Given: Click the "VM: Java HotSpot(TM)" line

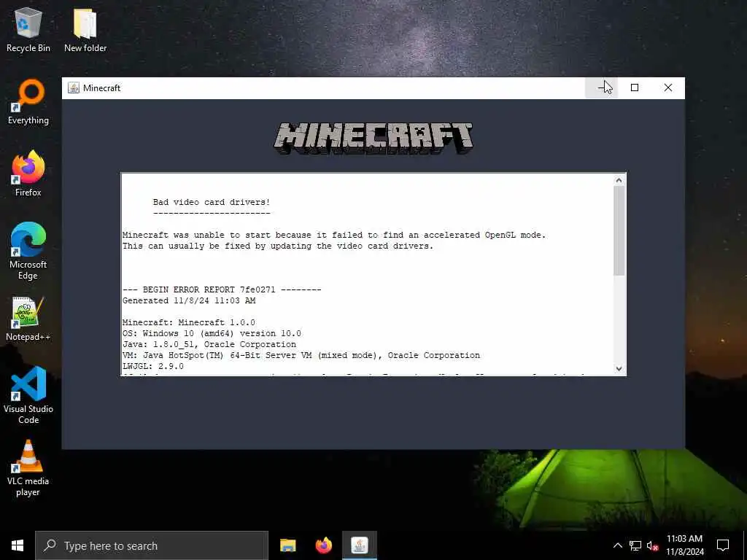Looking at the screenshot, I should pyautogui.click(x=301, y=355).
